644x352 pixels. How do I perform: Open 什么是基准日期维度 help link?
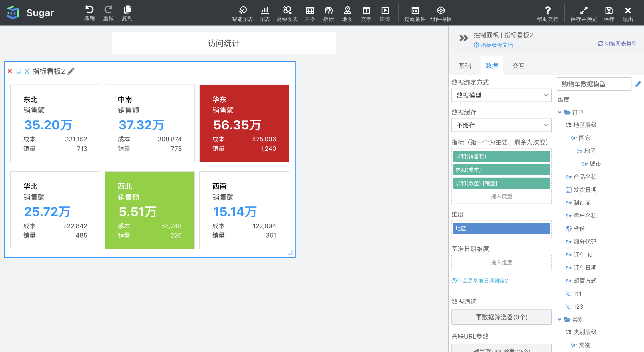[480, 281]
